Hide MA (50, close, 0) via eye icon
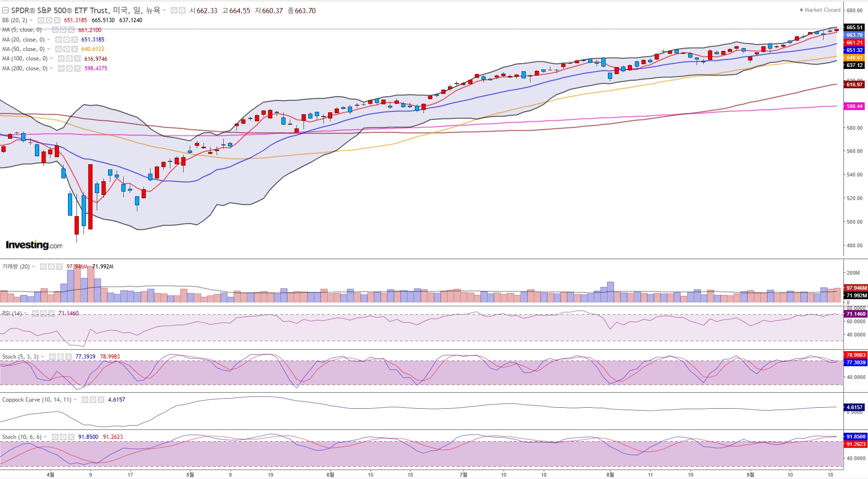 click(59, 49)
